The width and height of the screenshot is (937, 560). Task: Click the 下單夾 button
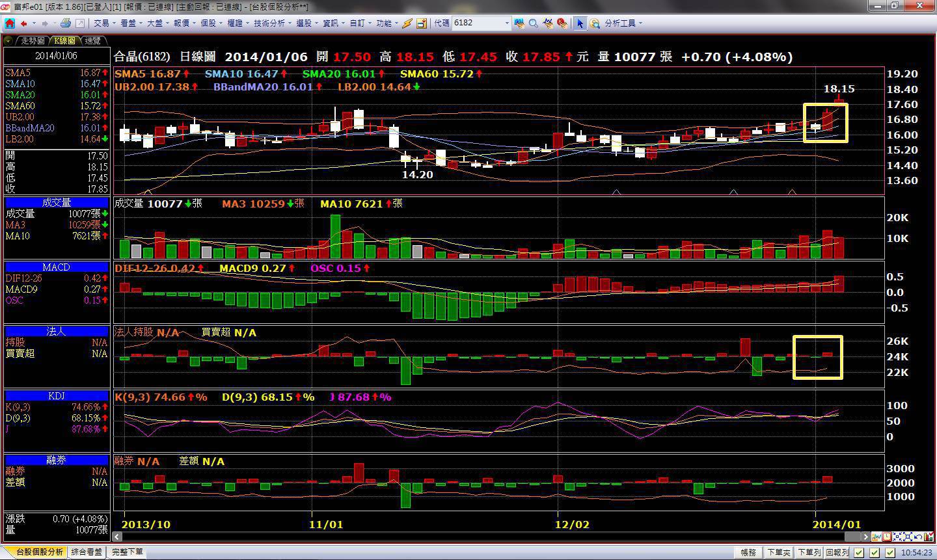[x=778, y=553]
